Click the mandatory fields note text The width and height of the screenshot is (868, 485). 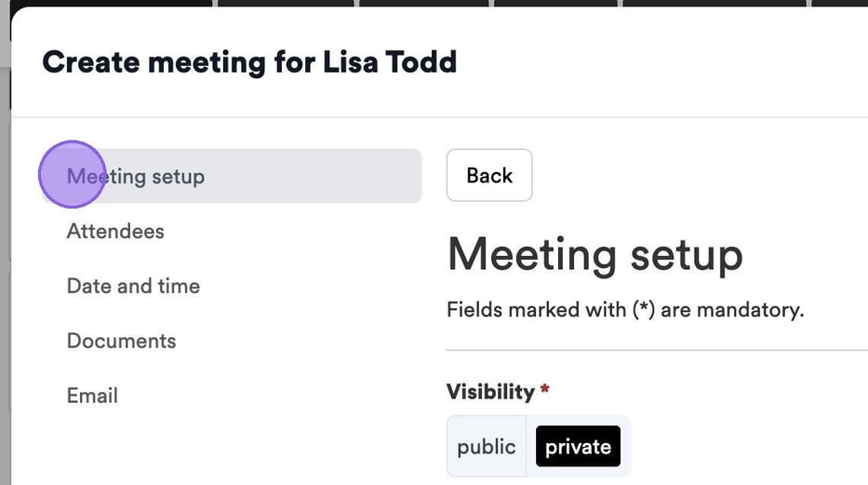(x=624, y=310)
